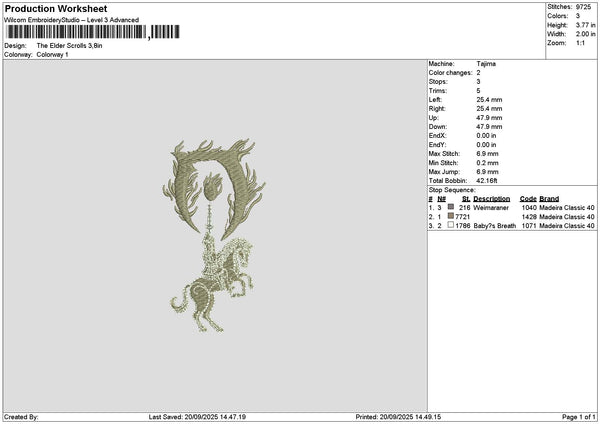Click thread code 1428
The width and height of the screenshot is (600, 424).
pos(529,217)
